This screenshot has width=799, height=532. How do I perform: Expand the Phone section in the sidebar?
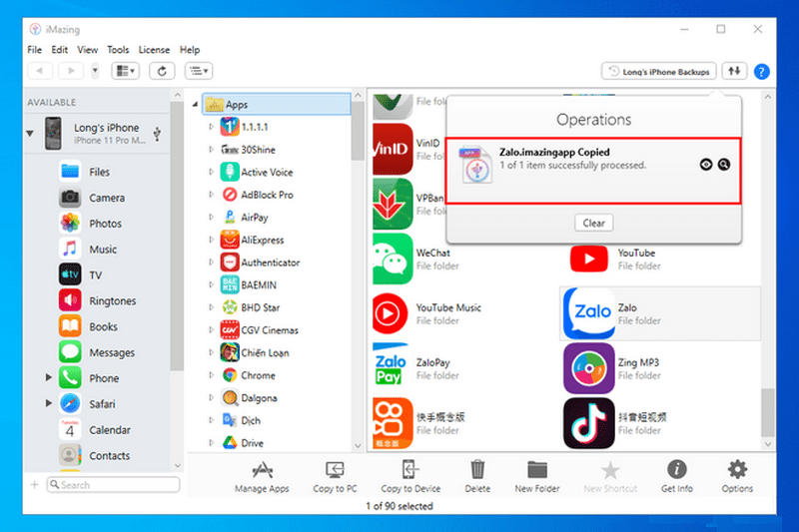(48, 378)
